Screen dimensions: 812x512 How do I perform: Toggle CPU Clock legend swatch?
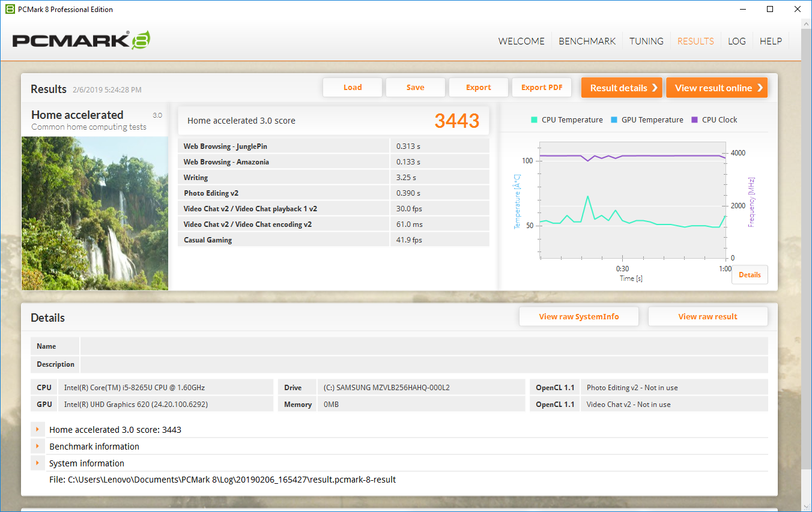695,120
